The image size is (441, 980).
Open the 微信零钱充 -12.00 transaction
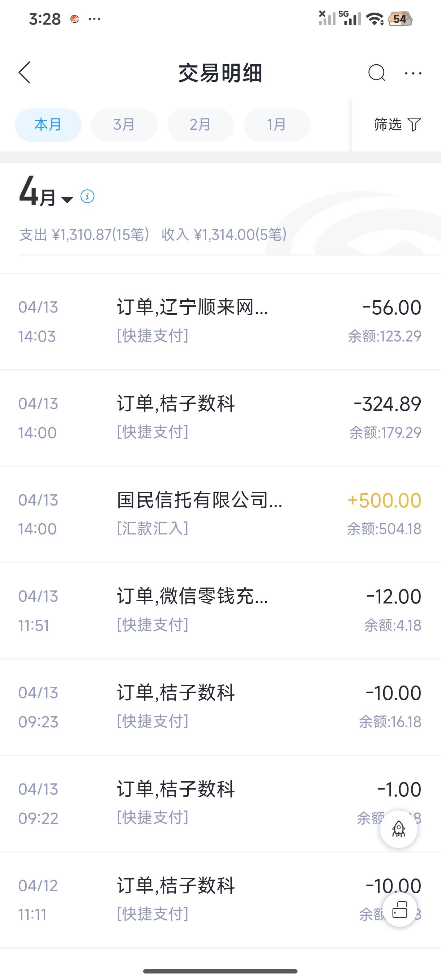[220, 610]
